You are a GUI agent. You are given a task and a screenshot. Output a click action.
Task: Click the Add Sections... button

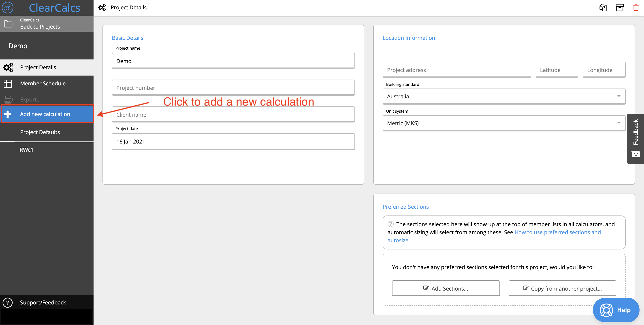click(x=446, y=288)
